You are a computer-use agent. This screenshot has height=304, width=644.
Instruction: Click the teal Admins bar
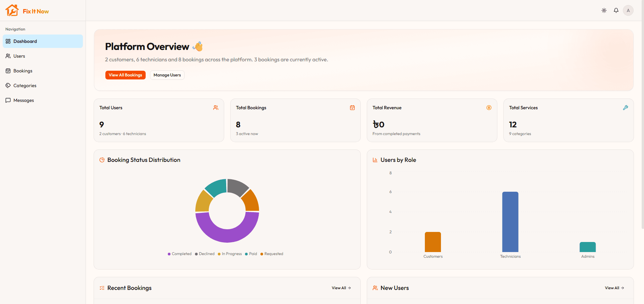coord(588,247)
